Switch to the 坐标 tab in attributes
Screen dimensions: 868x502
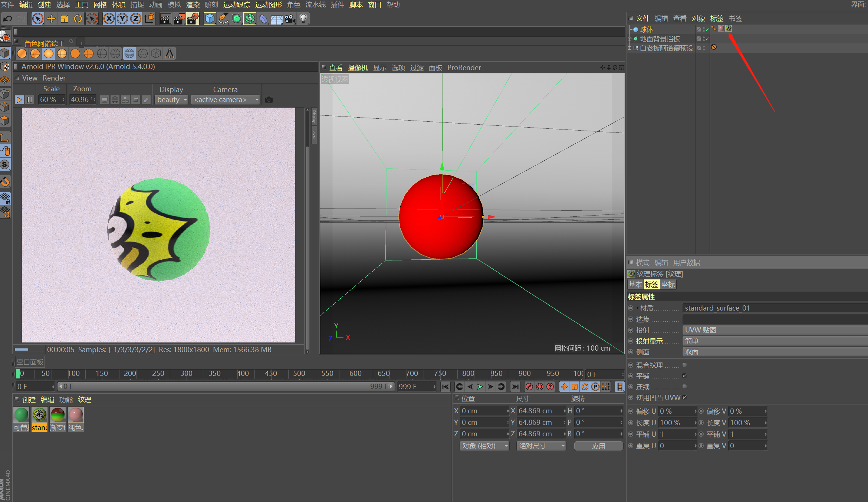pyautogui.click(x=668, y=285)
